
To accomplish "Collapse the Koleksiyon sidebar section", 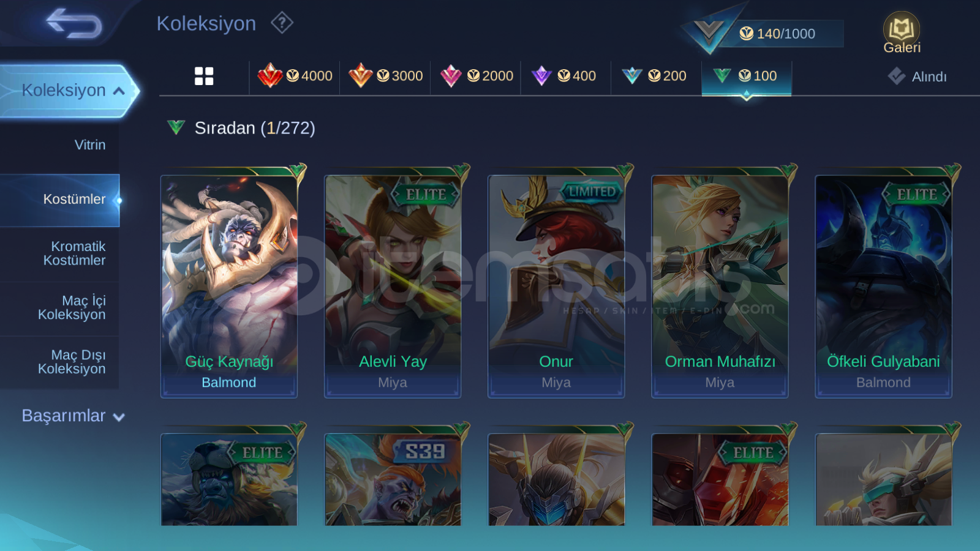I will 69,91.
